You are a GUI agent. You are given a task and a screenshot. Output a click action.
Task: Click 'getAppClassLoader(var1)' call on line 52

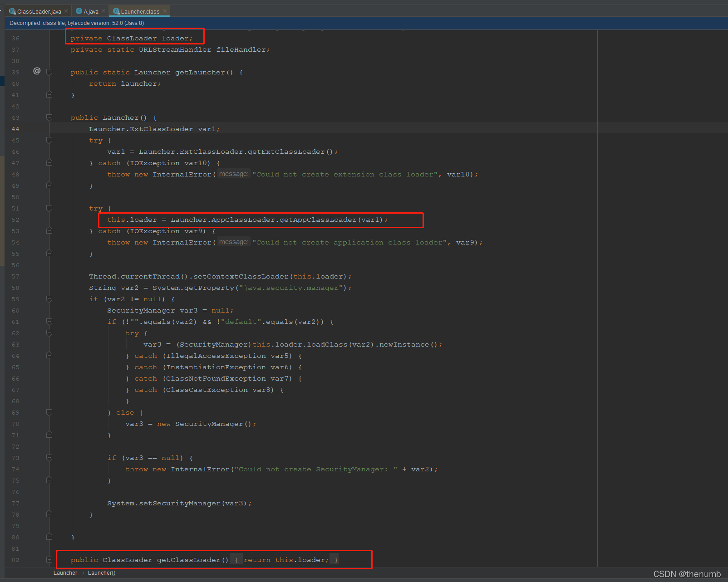(x=331, y=220)
